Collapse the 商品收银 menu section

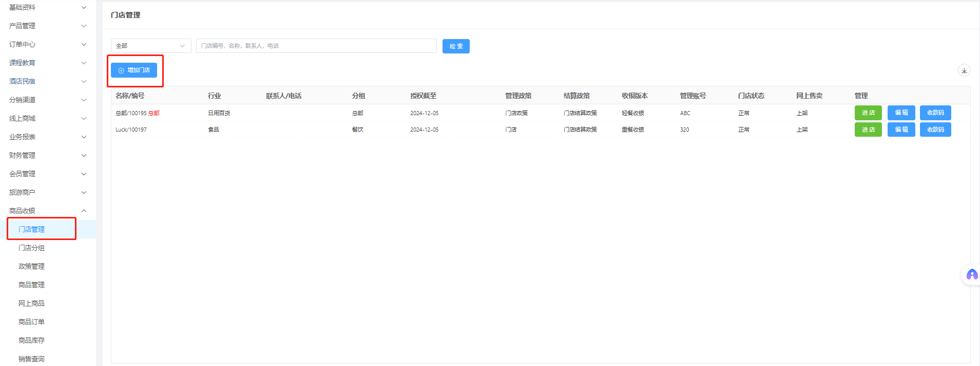coord(47,211)
